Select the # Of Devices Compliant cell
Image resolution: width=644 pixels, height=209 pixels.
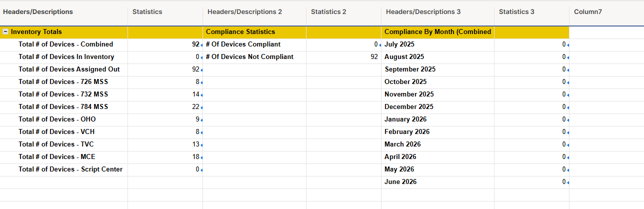[254, 44]
